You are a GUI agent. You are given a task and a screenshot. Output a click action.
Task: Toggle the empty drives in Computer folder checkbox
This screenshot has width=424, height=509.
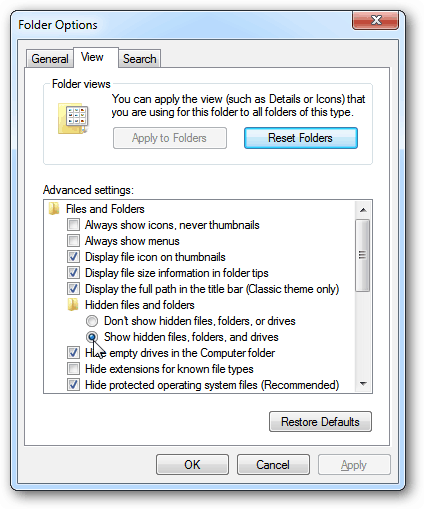click(73, 353)
